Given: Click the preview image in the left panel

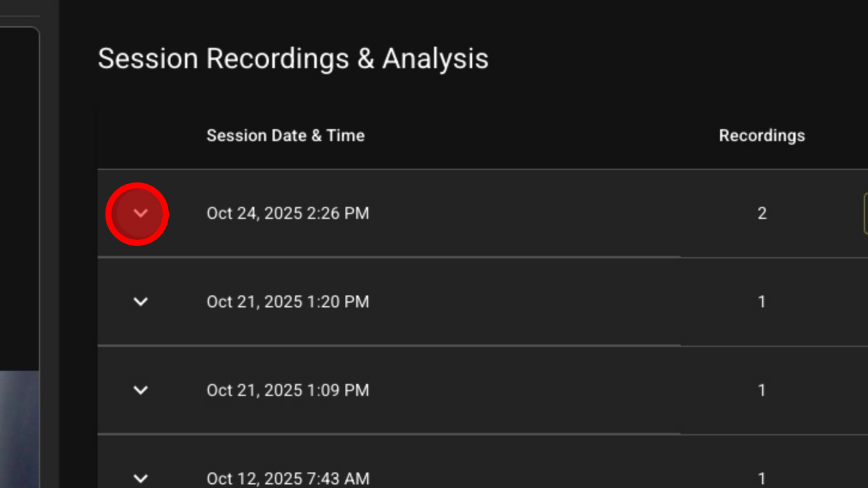Looking at the screenshot, I should pyautogui.click(x=19, y=428).
